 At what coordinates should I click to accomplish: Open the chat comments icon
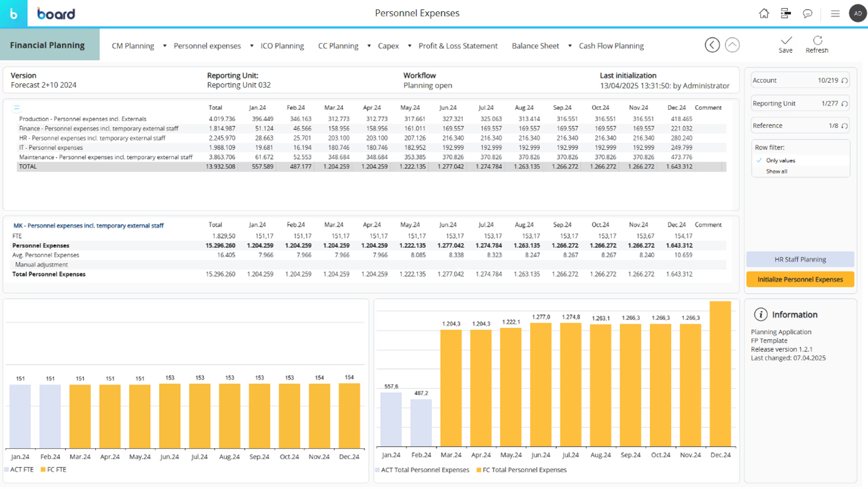807,13
